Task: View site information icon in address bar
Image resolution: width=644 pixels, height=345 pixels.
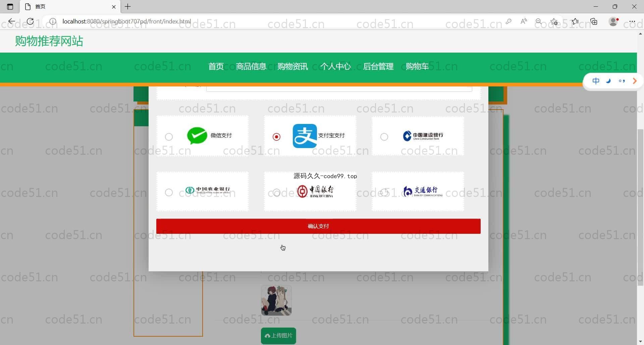Action: point(53,21)
